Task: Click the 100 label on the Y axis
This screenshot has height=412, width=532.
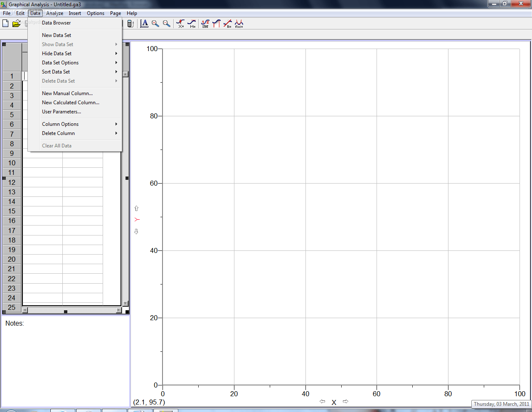Action: pos(152,49)
